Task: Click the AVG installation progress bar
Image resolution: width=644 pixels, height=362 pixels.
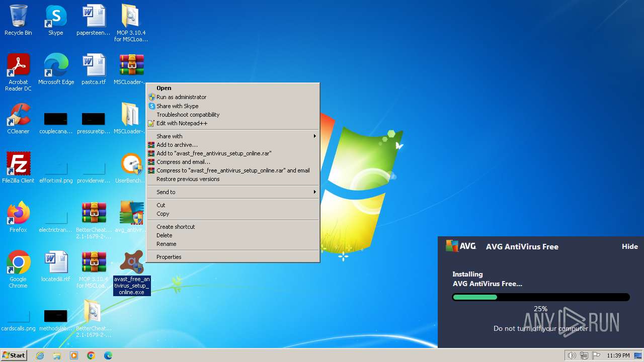Action: (541, 297)
